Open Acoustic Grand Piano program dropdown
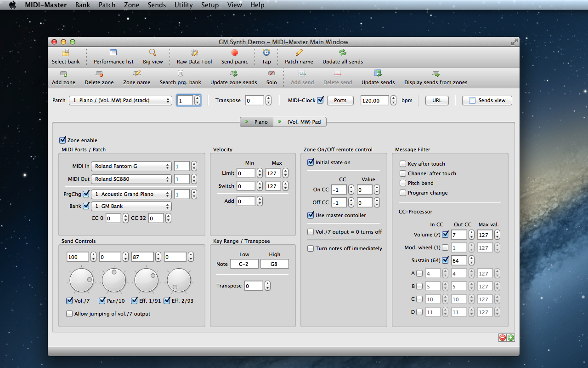 [131, 194]
